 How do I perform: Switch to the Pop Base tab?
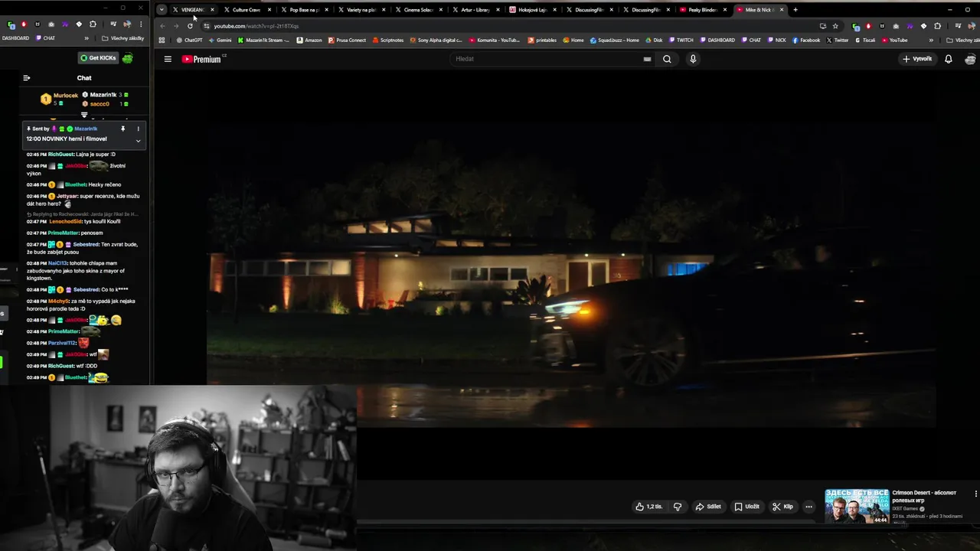[304, 10]
